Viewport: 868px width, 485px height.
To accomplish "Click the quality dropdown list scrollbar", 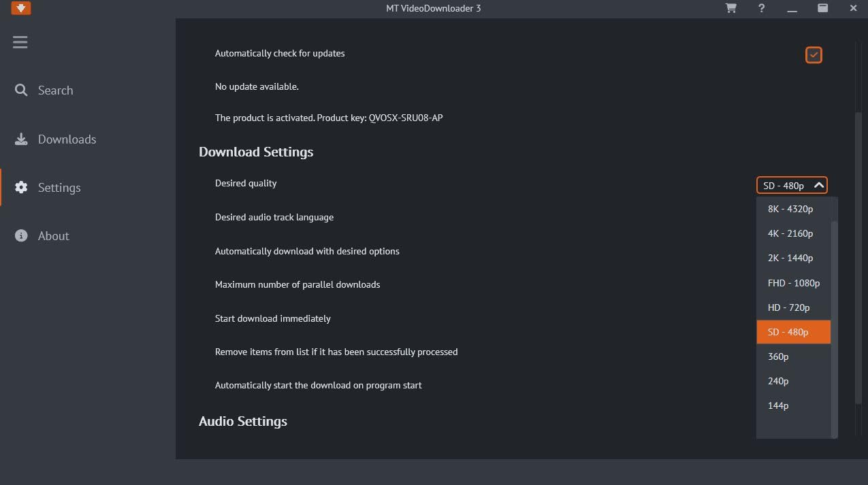I will (x=835, y=329).
